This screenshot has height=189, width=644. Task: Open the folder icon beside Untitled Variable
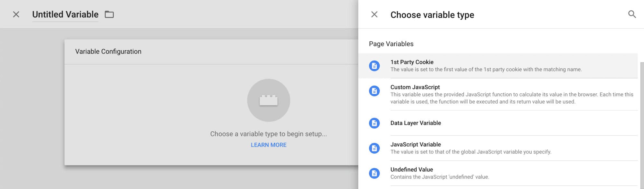tap(109, 14)
